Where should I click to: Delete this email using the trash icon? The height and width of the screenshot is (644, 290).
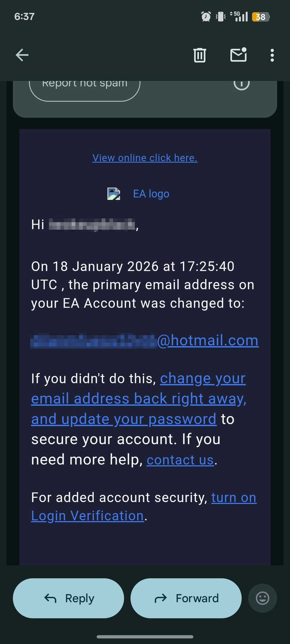199,55
